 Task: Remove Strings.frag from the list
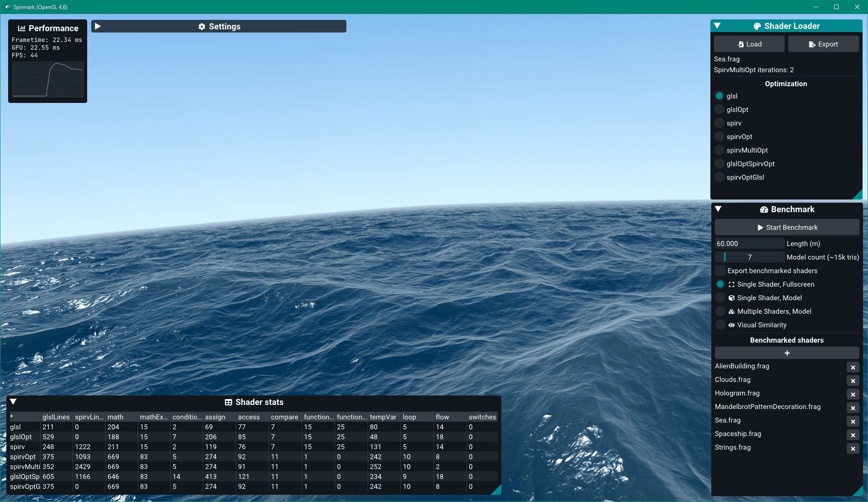(853, 449)
